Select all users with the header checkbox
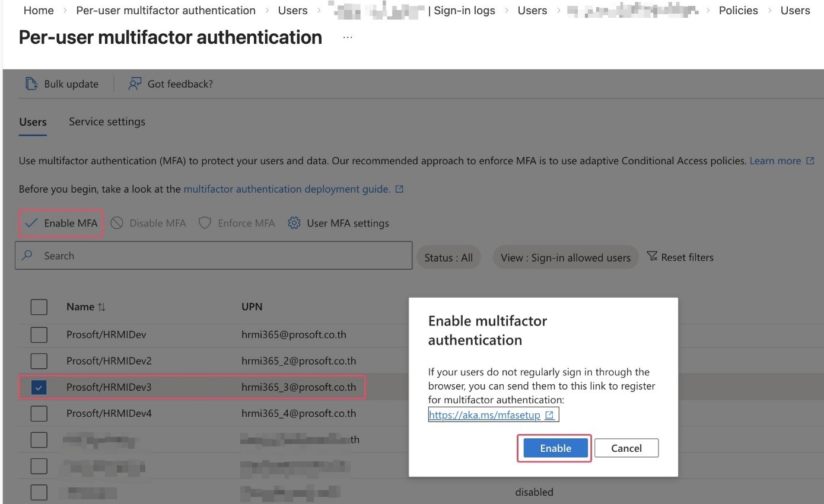Screen dimensions: 824x504 click(x=39, y=307)
